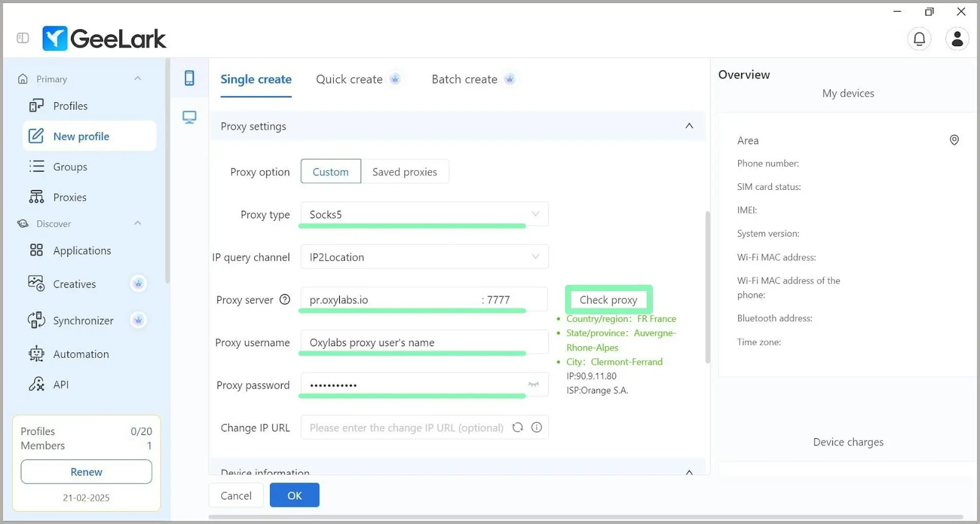This screenshot has height=524, width=980.
Task: Click the Proxy server host field
Action: point(391,300)
